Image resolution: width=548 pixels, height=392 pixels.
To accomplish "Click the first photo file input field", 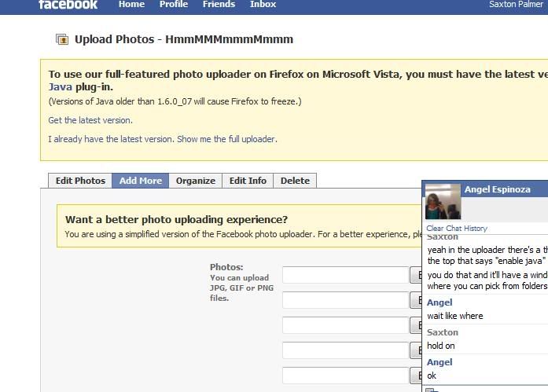I will pos(345,275).
